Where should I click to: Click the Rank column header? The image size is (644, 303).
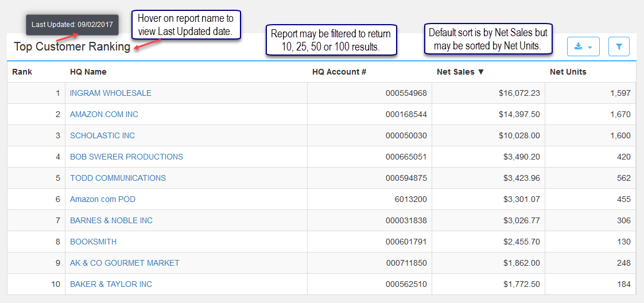point(22,72)
